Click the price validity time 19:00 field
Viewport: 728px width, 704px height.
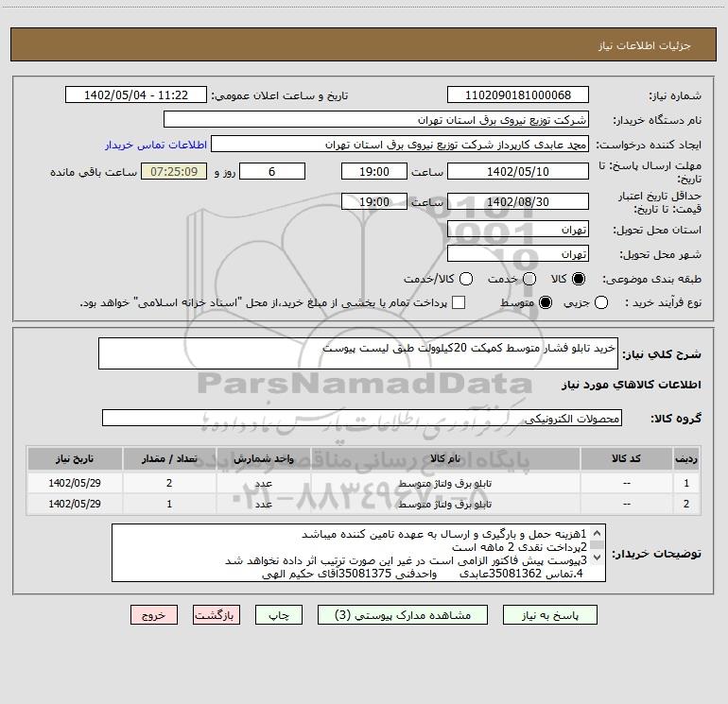[374, 202]
